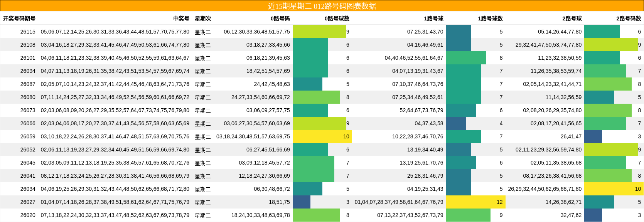Select period number 26101
This screenshot has width=644, height=222.
pyautogui.click(x=28, y=58)
